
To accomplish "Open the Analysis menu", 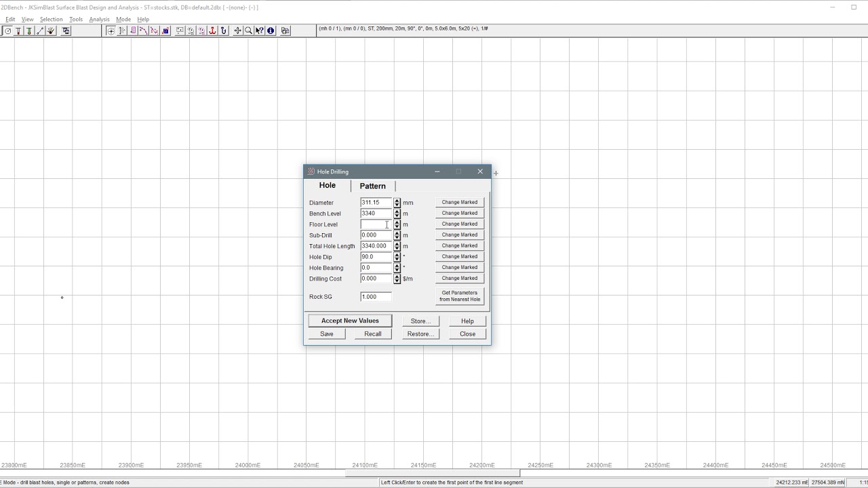I will point(99,19).
